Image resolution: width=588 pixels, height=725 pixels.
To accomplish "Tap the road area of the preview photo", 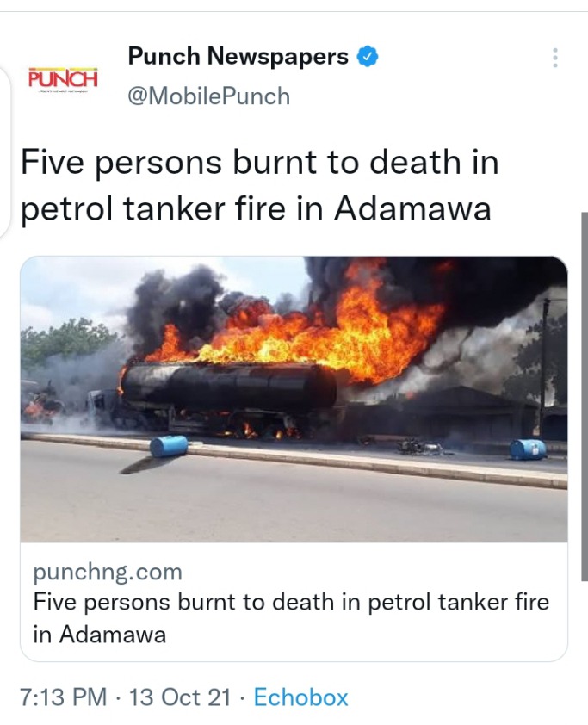I will tap(294, 499).
